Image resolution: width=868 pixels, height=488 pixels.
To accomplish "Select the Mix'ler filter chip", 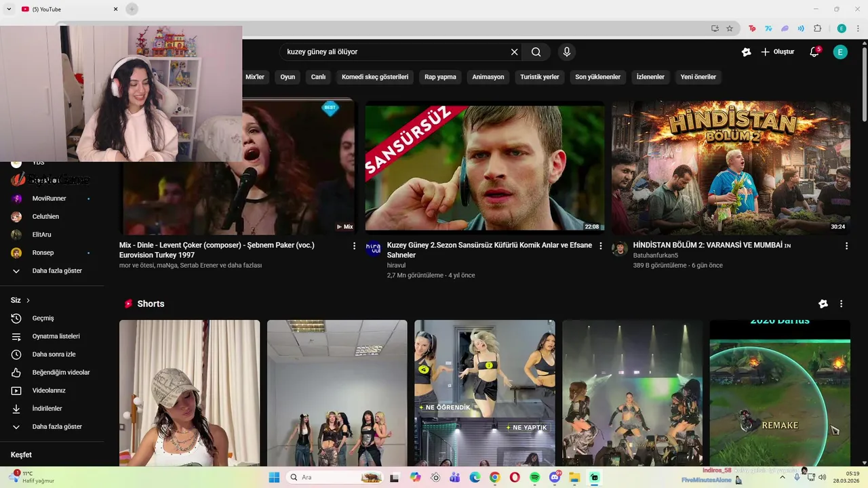I will 255,77.
